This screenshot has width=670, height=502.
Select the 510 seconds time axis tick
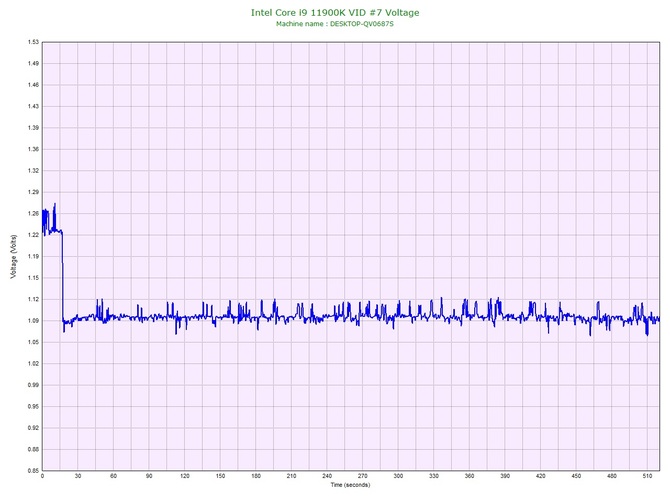tap(647, 477)
